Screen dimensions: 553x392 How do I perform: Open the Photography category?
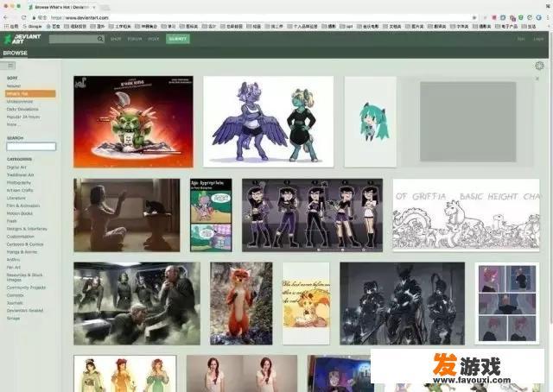(x=19, y=183)
